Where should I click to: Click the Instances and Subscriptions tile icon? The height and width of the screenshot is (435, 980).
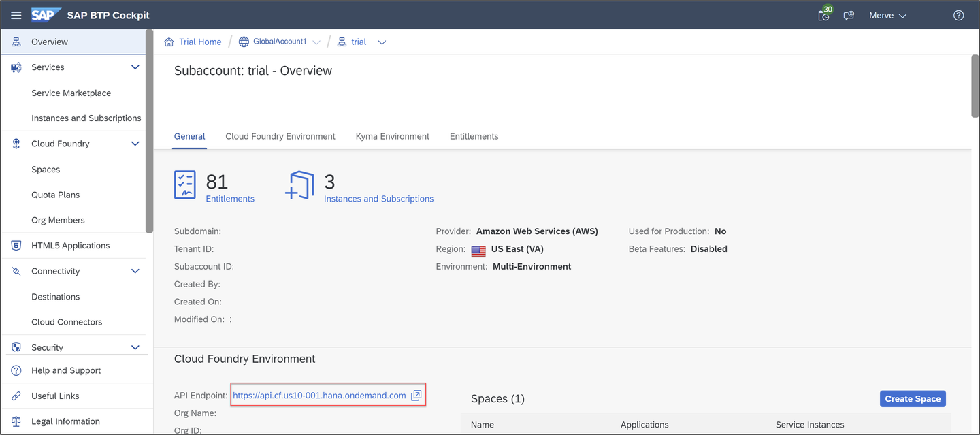point(300,185)
